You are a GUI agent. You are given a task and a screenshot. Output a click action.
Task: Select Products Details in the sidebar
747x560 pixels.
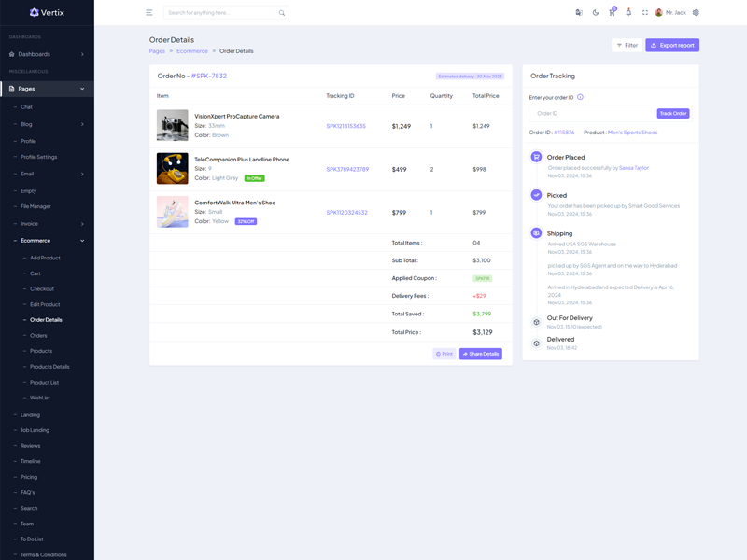pyautogui.click(x=49, y=367)
